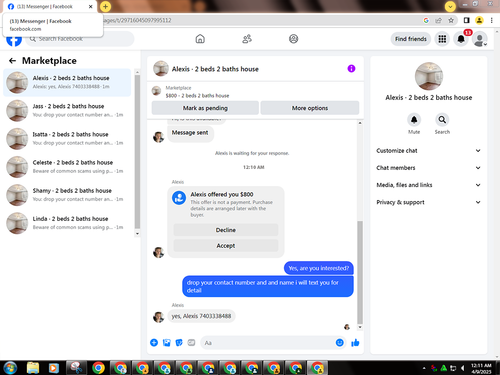
Task: Click taskbar clock 12:11 AM
Action: tap(481, 368)
